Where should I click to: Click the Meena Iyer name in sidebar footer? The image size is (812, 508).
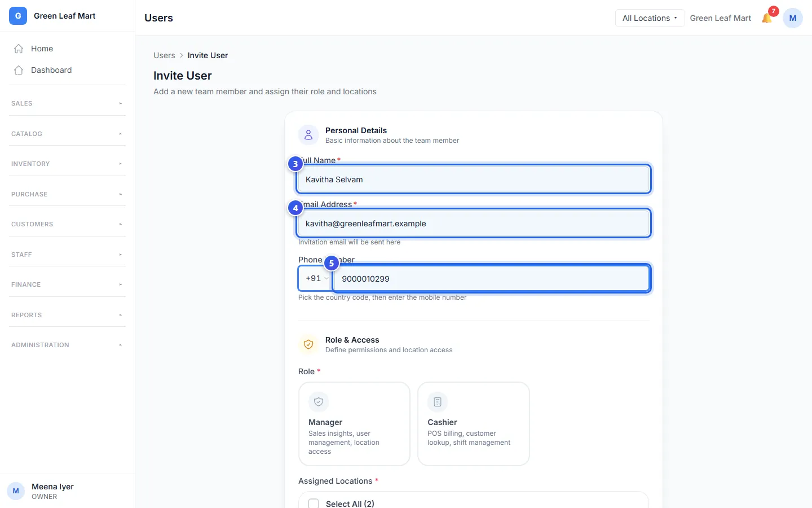pyautogui.click(x=52, y=487)
